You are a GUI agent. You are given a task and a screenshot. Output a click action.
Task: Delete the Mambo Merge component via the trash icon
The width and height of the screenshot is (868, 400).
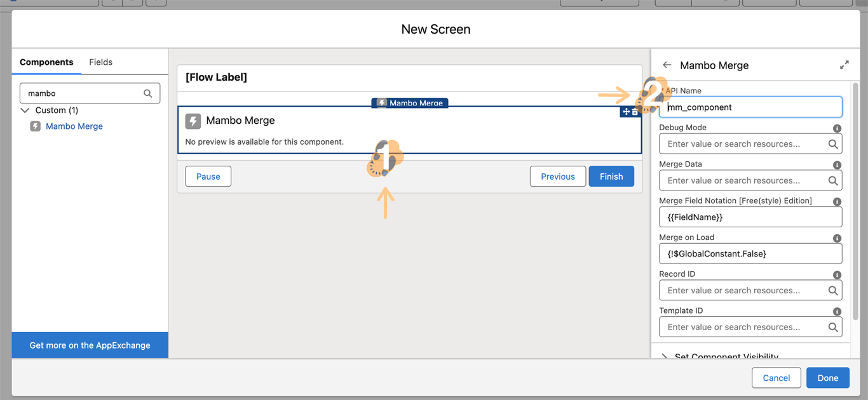click(635, 112)
